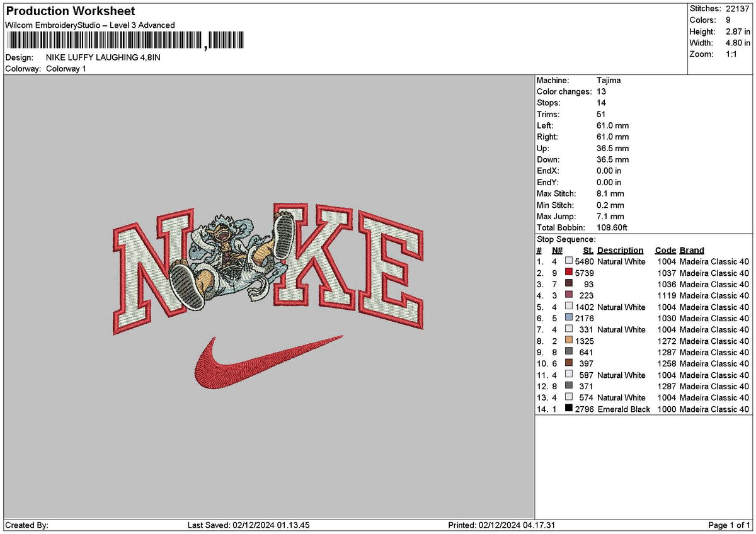This screenshot has height=534, width=756.
Task: Click the gray swatch in stop row 12
Action: point(569,386)
